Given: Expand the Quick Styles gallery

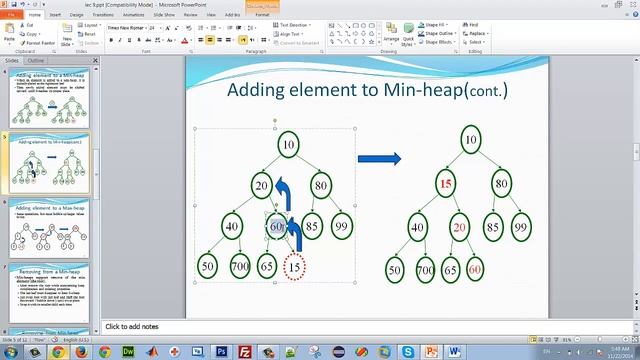Looking at the screenshot, I should click(409, 34).
